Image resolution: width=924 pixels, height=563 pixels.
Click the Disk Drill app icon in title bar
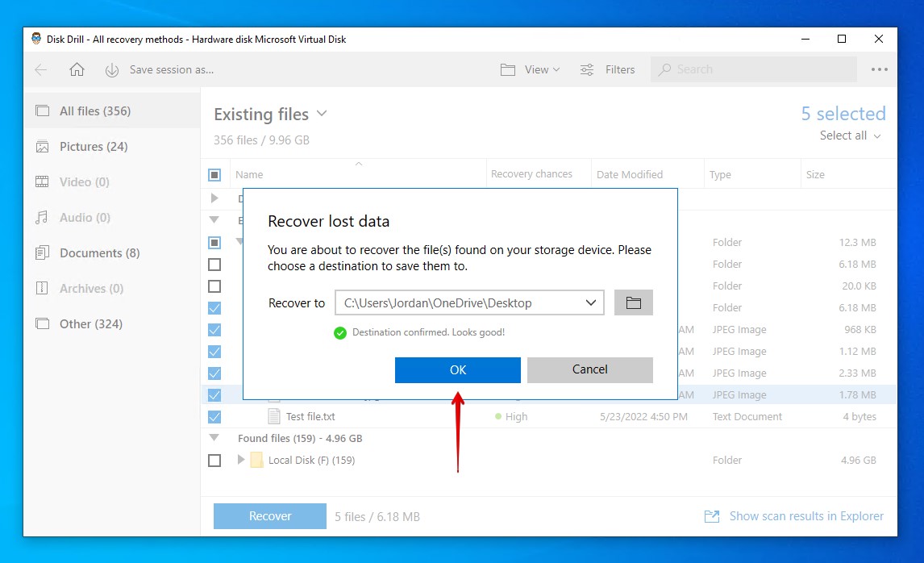point(36,39)
